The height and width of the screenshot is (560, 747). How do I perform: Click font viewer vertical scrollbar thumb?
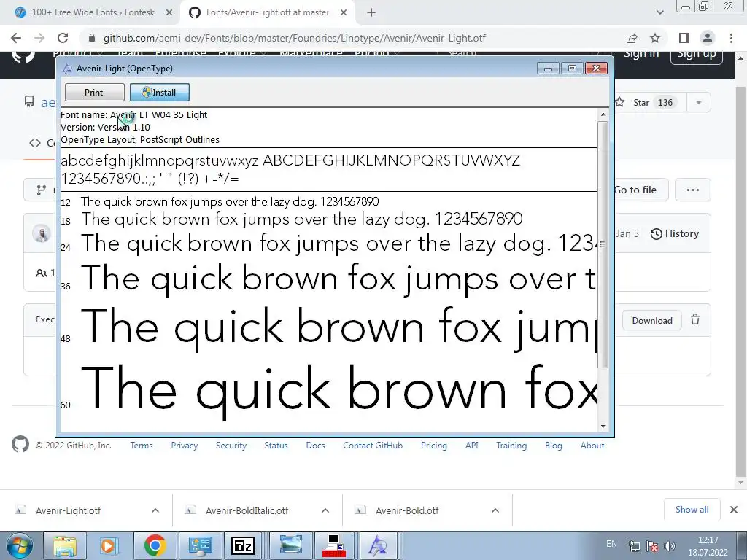pyautogui.click(x=603, y=244)
